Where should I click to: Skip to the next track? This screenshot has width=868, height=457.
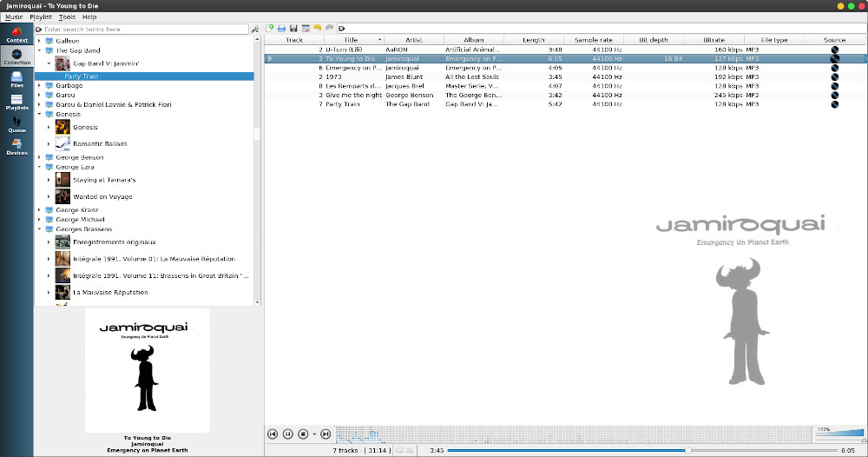(325, 434)
